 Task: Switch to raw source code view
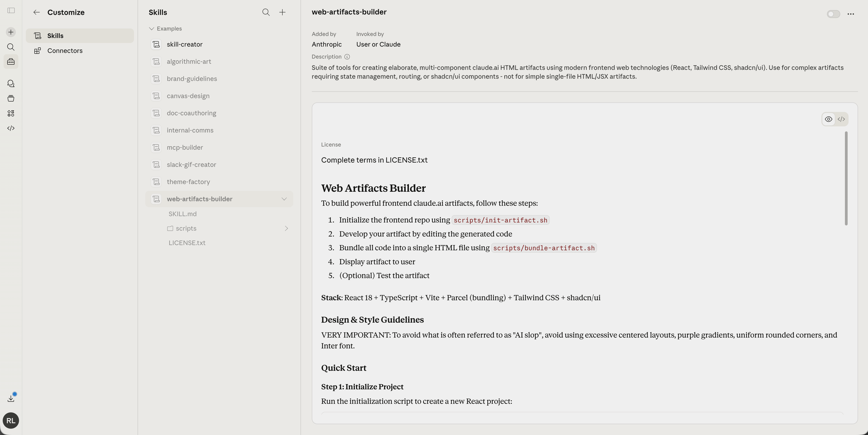click(x=841, y=119)
